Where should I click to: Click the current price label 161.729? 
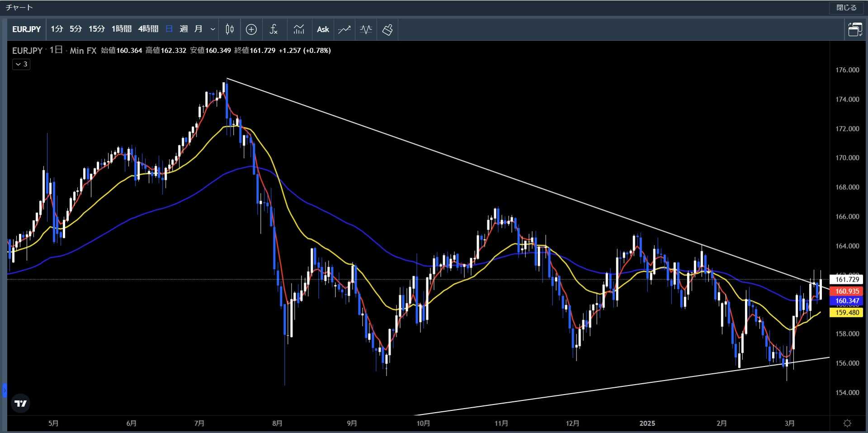point(847,279)
